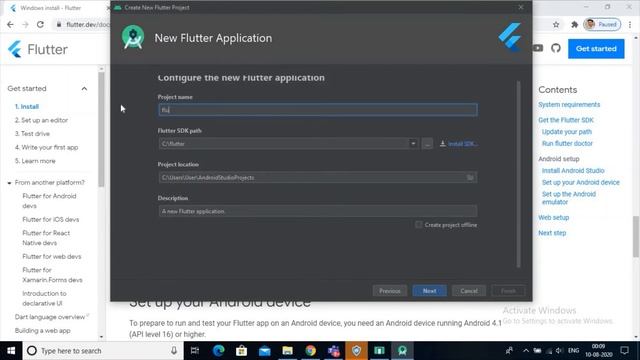Screen dimensions: 640x360
Task: Open Building a web app link
Action: [x=42, y=331]
